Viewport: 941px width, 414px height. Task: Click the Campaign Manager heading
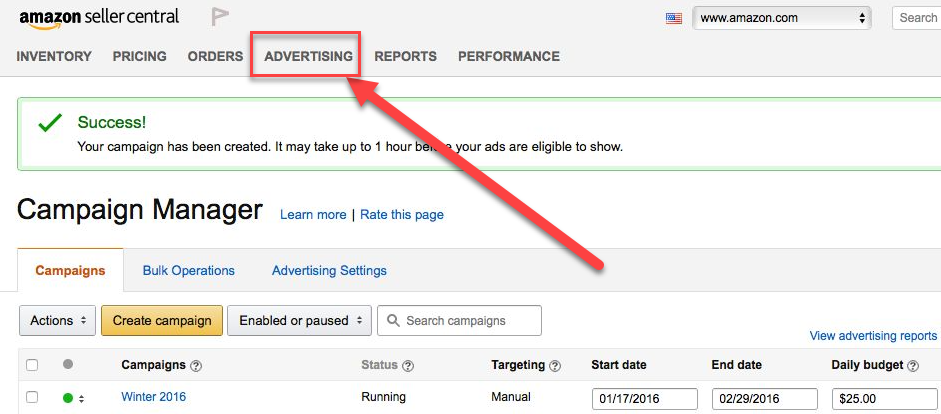pos(140,210)
